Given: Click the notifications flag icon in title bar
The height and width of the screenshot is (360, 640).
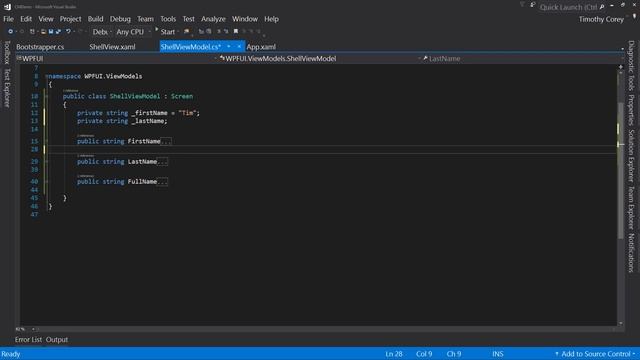Looking at the screenshot, I should pyautogui.click(x=522, y=5).
